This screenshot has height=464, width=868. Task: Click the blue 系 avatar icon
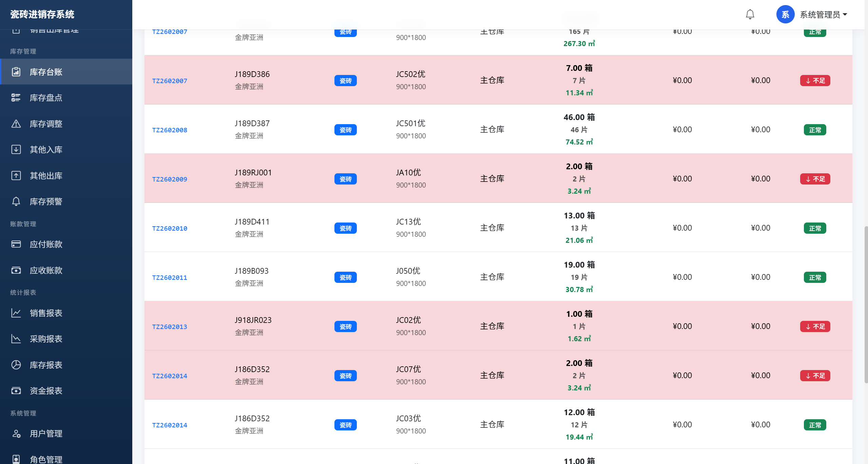coord(785,14)
